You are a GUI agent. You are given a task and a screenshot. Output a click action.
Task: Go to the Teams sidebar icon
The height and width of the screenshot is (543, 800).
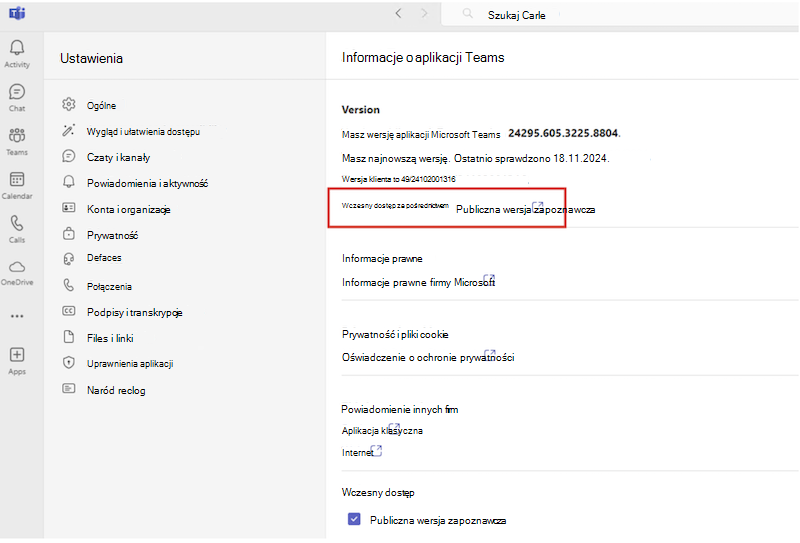click(x=17, y=135)
